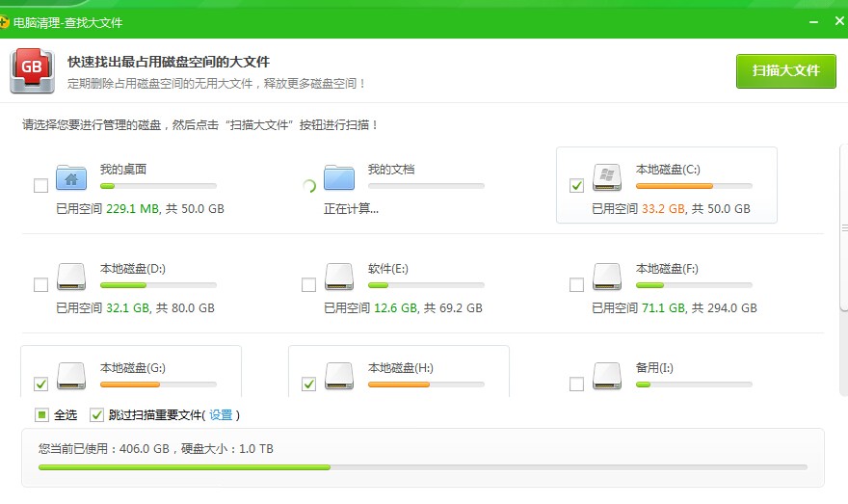This screenshot has height=504, width=848.
Task: Click the 本地磁盘(H:) drive icon
Action: 339,375
